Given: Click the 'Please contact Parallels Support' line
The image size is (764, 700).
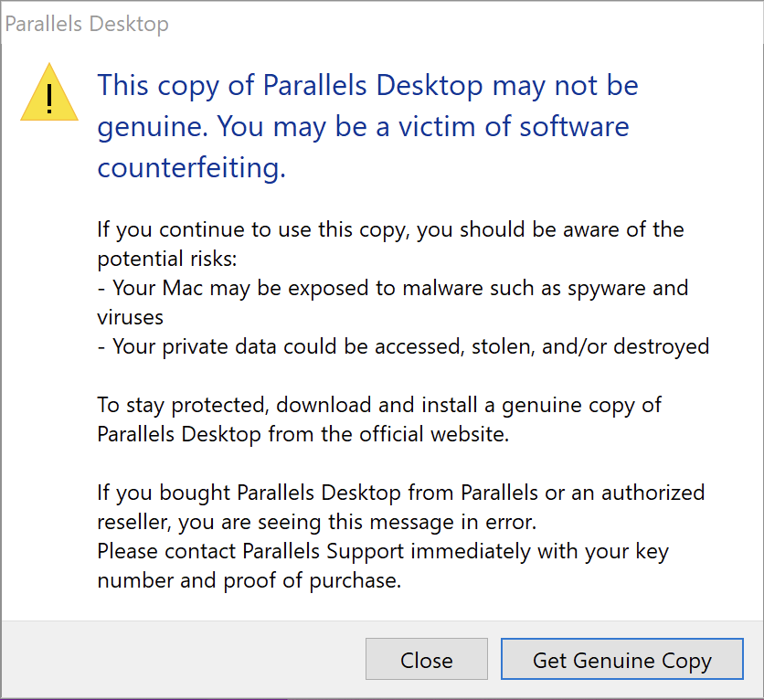Looking at the screenshot, I should click(383, 551).
